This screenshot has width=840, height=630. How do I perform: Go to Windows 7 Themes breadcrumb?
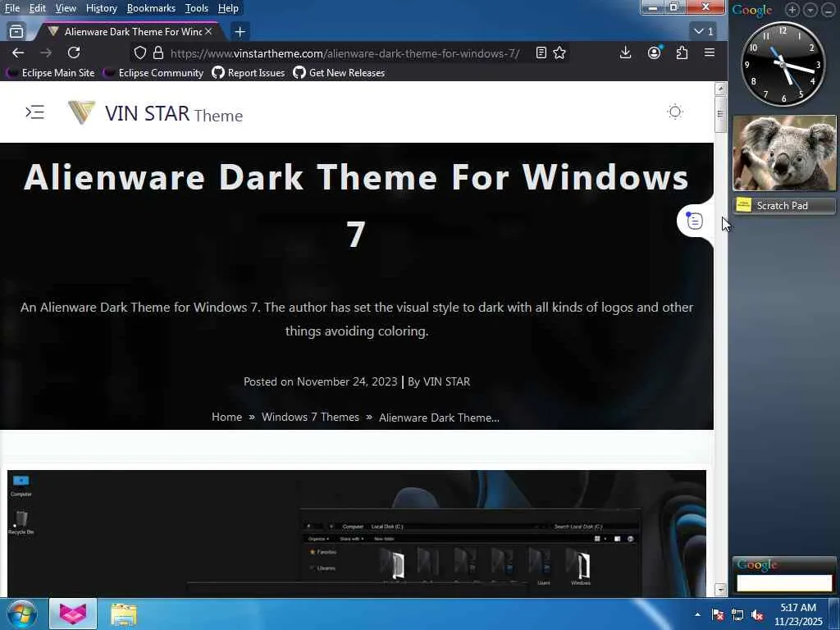[x=310, y=417]
